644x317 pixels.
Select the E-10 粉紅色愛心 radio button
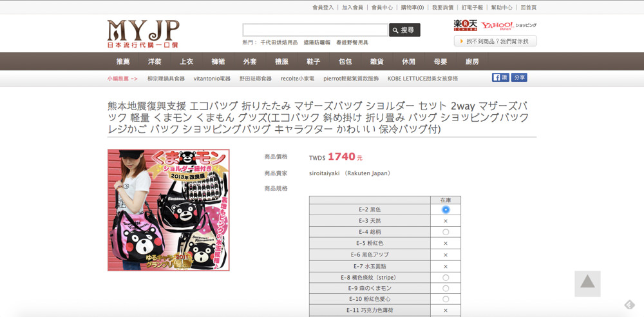click(x=446, y=300)
